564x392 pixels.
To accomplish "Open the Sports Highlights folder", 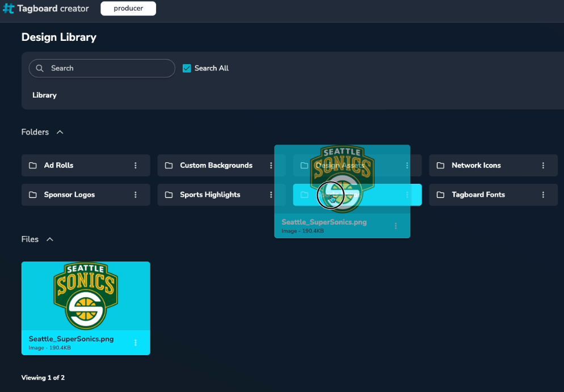I will 210,195.
